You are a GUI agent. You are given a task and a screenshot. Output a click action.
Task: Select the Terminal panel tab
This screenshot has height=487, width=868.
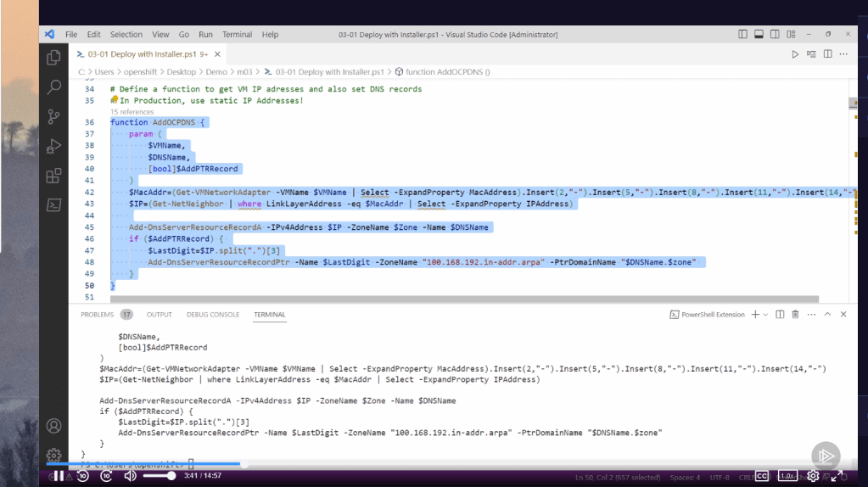[x=270, y=314]
